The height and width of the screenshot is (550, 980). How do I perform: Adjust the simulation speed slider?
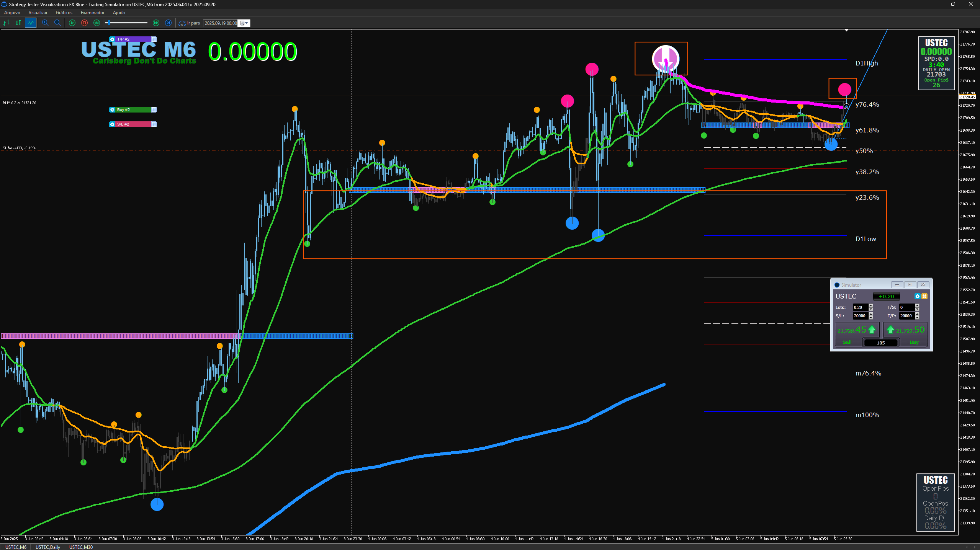pos(109,23)
